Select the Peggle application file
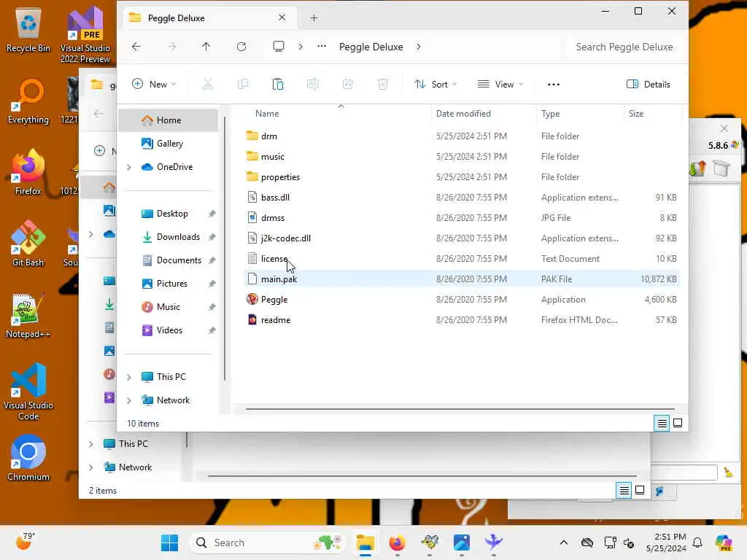 pos(462,300)
